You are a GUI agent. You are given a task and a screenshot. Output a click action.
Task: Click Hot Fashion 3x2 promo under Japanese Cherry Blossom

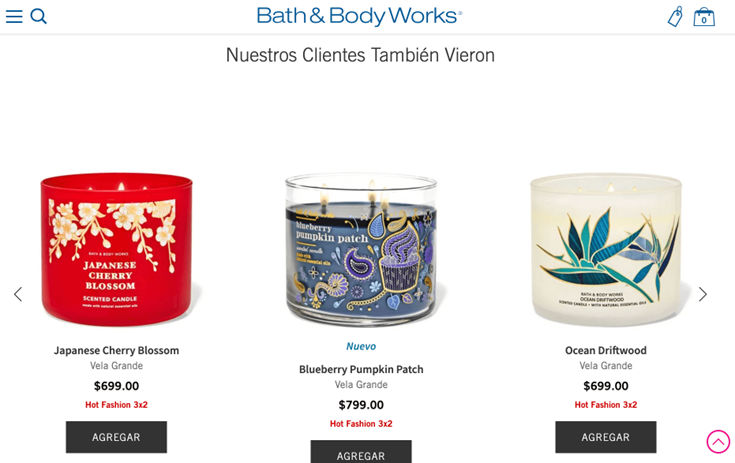pos(116,405)
